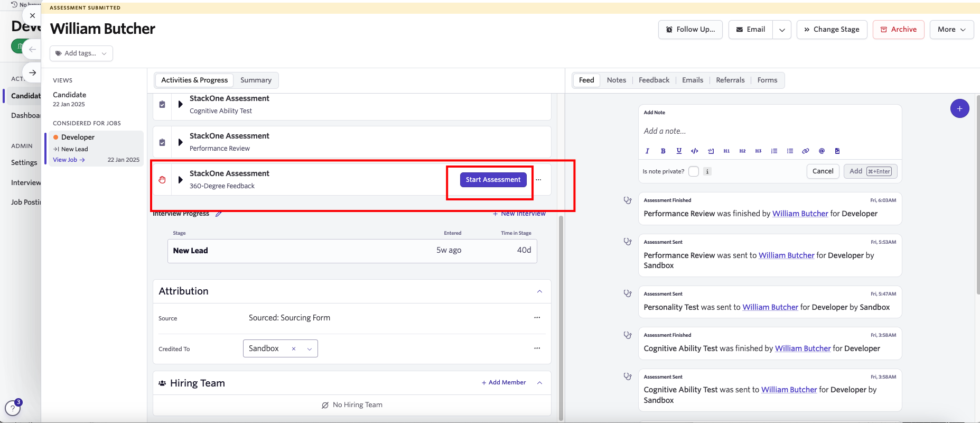Expand the Performance Review assessment
Viewport: 980px width, 423px height.
click(180, 142)
